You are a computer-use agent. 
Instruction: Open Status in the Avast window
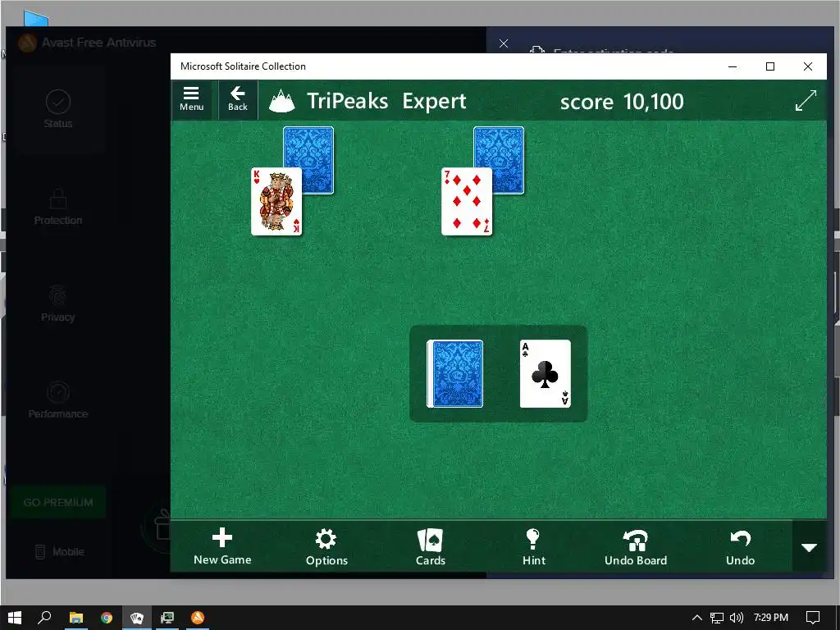point(58,109)
